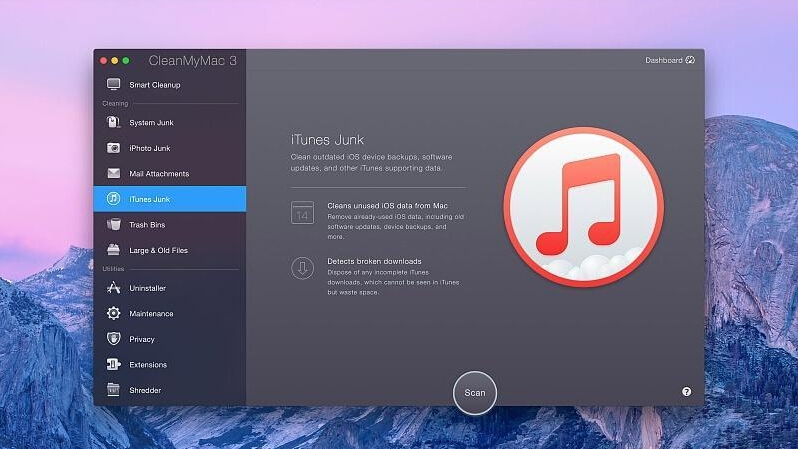The image size is (798, 449).
Task: Click the Mail Attachments envelope icon
Action: click(113, 174)
